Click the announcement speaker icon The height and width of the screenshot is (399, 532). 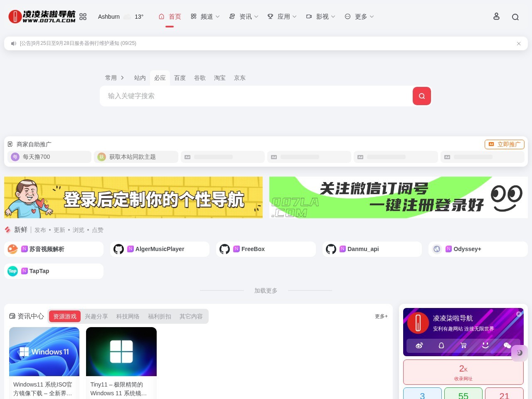14,44
